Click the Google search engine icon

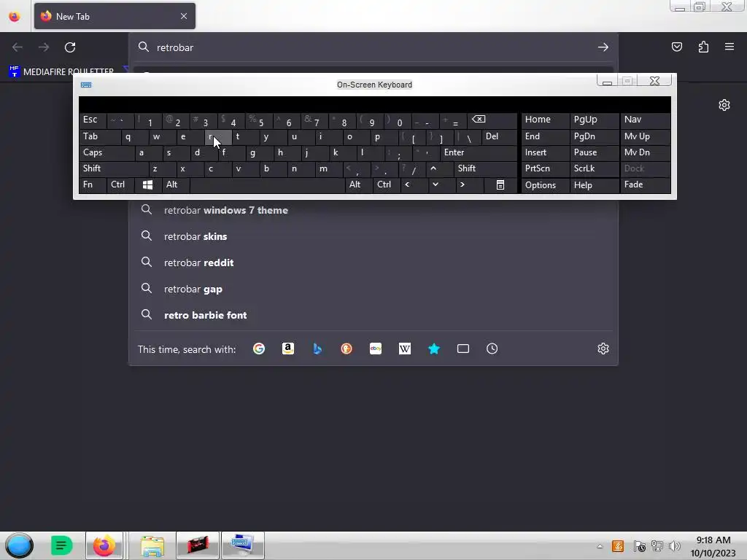(x=259, y=349)
